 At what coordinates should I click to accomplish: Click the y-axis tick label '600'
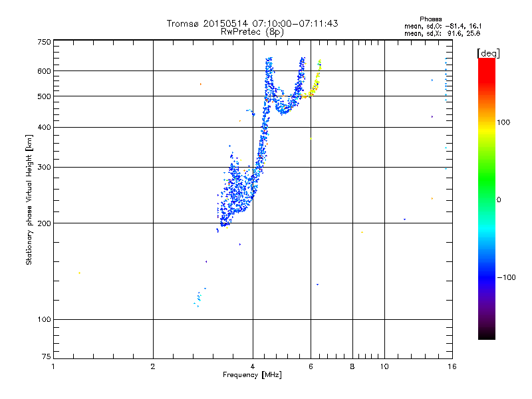pyautogui.click(x=44, y=71)
